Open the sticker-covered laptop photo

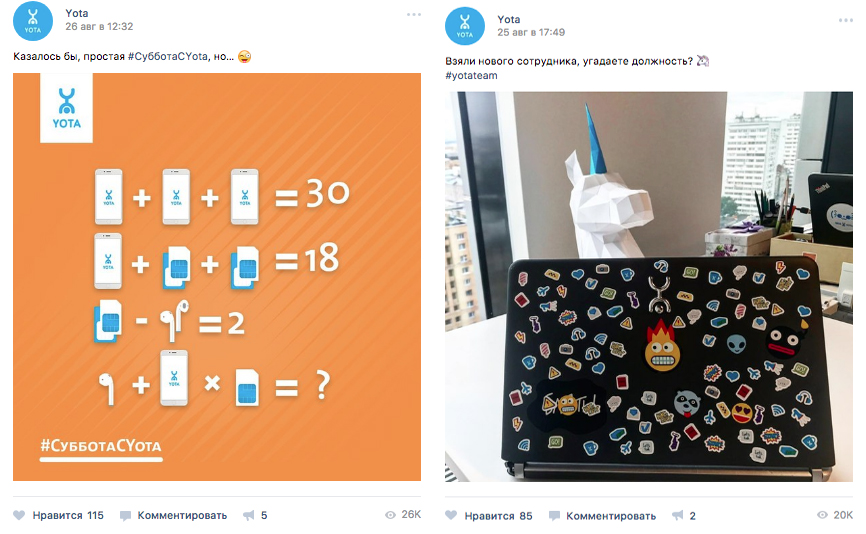(x=649, y=287)
